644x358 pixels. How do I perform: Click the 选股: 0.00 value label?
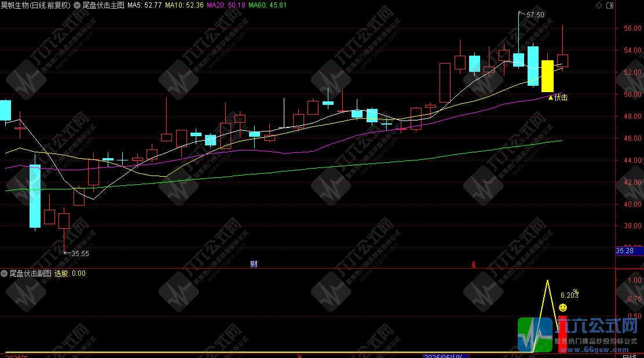click(69, 273)
